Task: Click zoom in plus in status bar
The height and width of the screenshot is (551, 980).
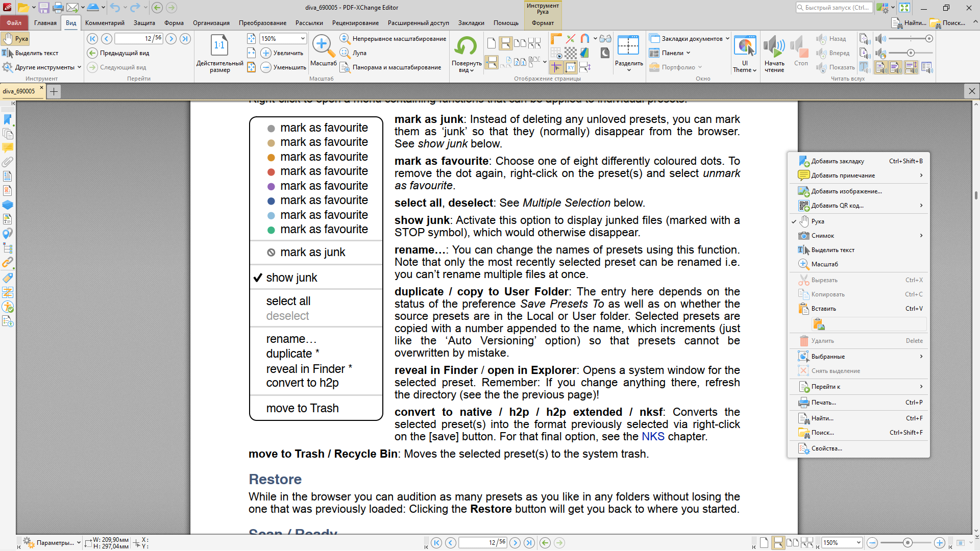Action: click(940, 543)
